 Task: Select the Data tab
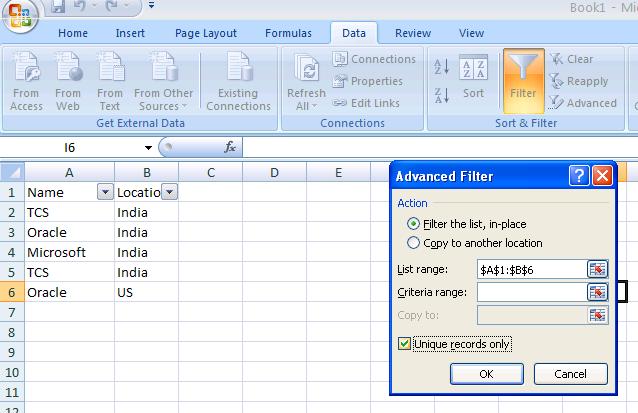point(354,33)
